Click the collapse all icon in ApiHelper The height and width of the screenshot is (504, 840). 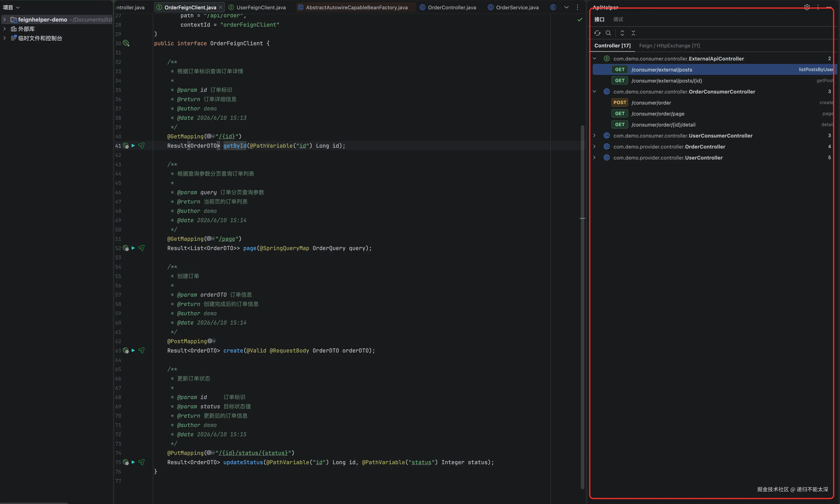(x=633, y=33)
